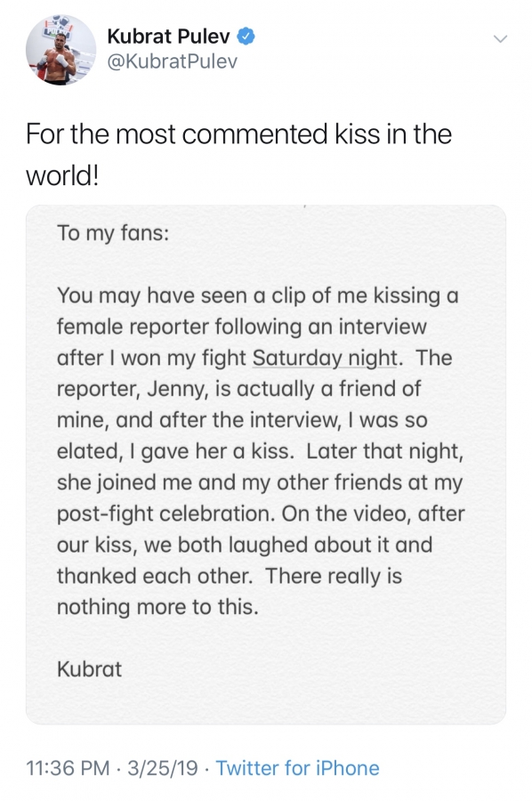The height and width of the screenshot is (801, 532).
Task: Visit the @KubratPulev handle
Action: [172, 61]
